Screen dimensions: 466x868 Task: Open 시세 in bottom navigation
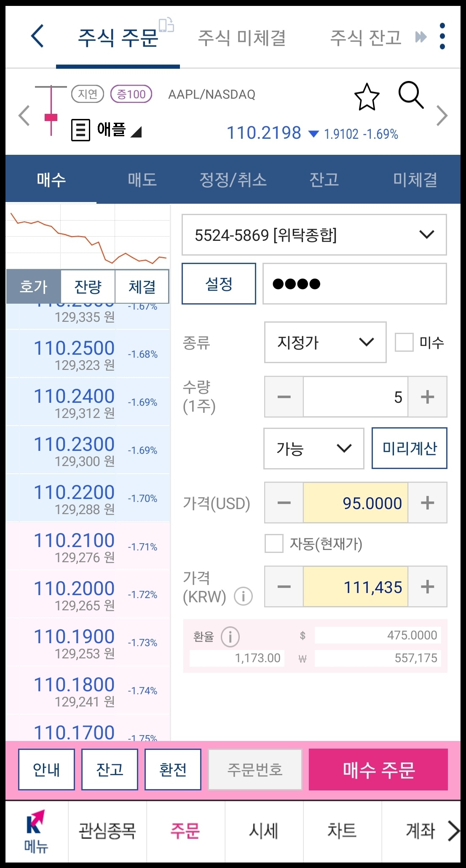(264, 831)
